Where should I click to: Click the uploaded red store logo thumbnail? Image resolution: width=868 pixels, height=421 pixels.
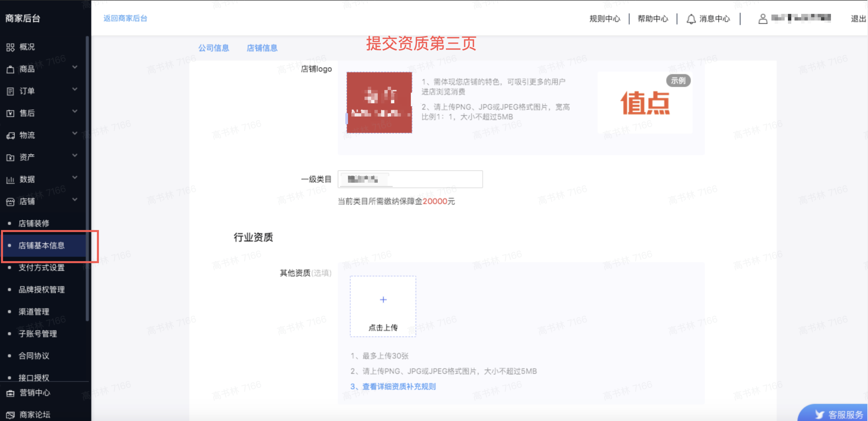(379, 102)
